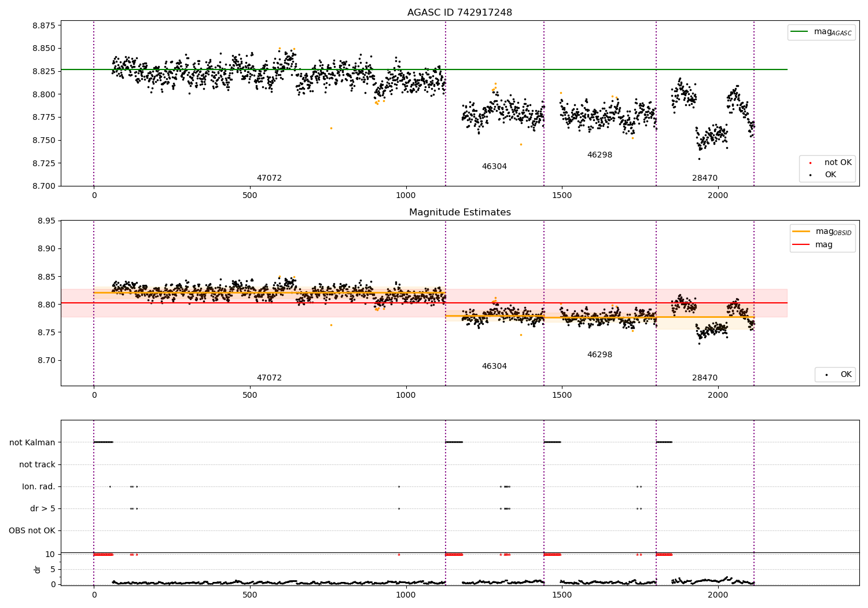The height and width of the screenshot is (608, 868).
Task: Click the 1500 x-axis tick in Magnitude Estimates plot
Action: (x=561, y=395)
